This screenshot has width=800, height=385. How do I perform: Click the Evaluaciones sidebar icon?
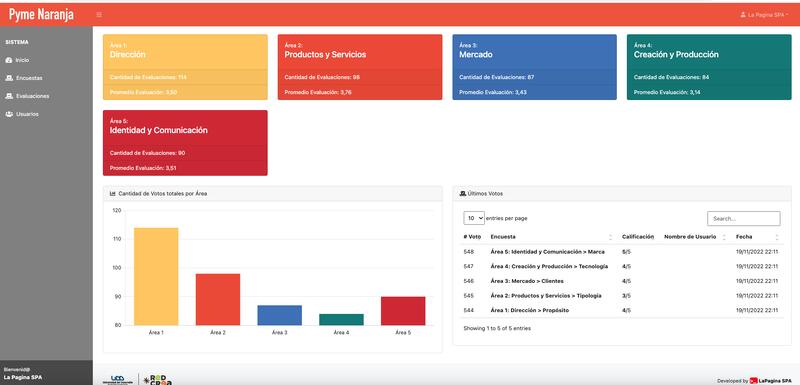9,96
